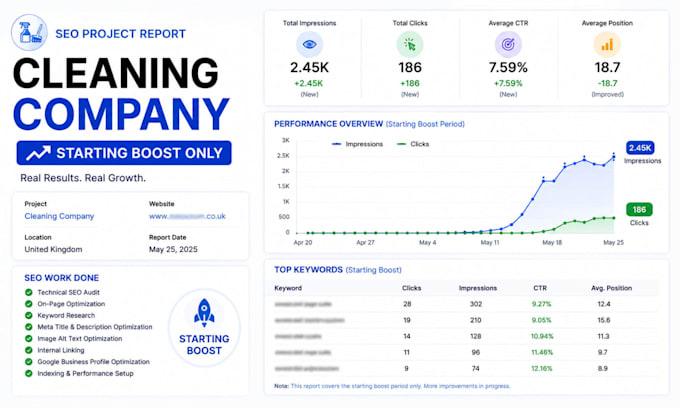
Task: Click the check beside Image Alt Text Optimization
Action: 29,338
